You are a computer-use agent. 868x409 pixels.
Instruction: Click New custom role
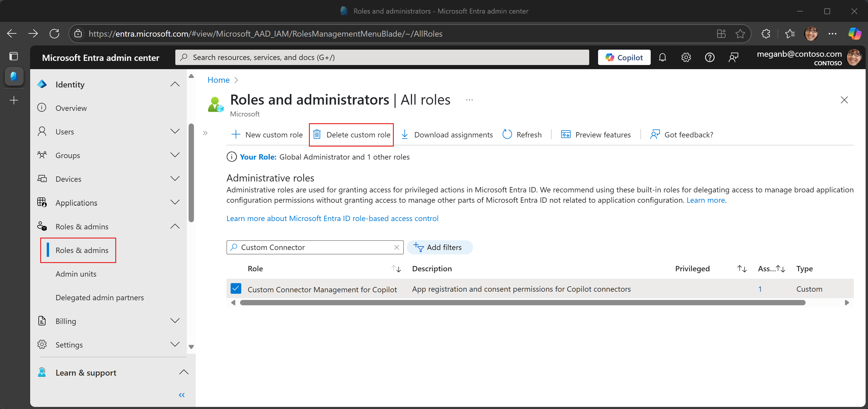(x=267, y=135)
